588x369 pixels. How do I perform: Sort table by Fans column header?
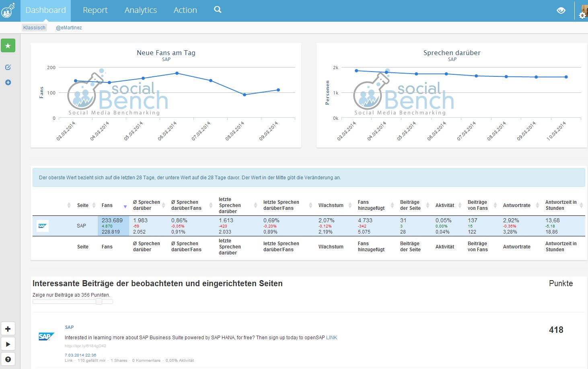107,205
